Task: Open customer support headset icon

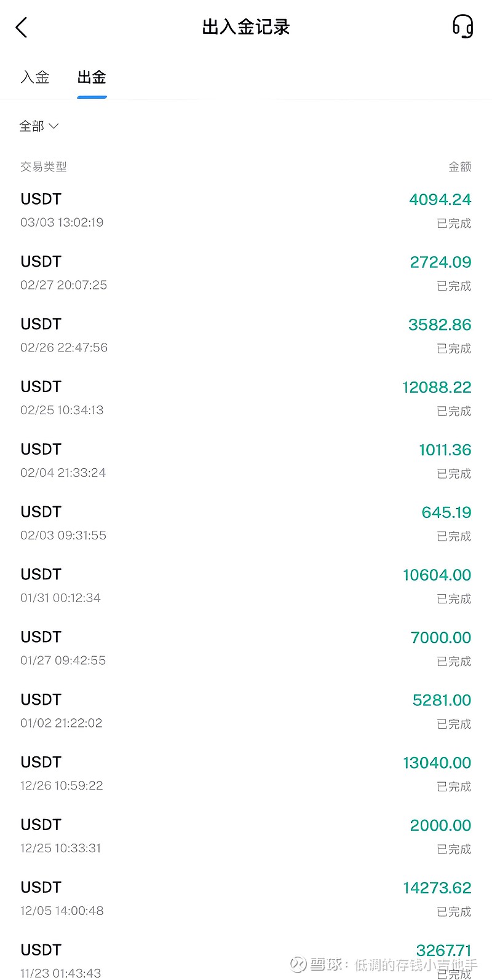Action: coord(462,27)
